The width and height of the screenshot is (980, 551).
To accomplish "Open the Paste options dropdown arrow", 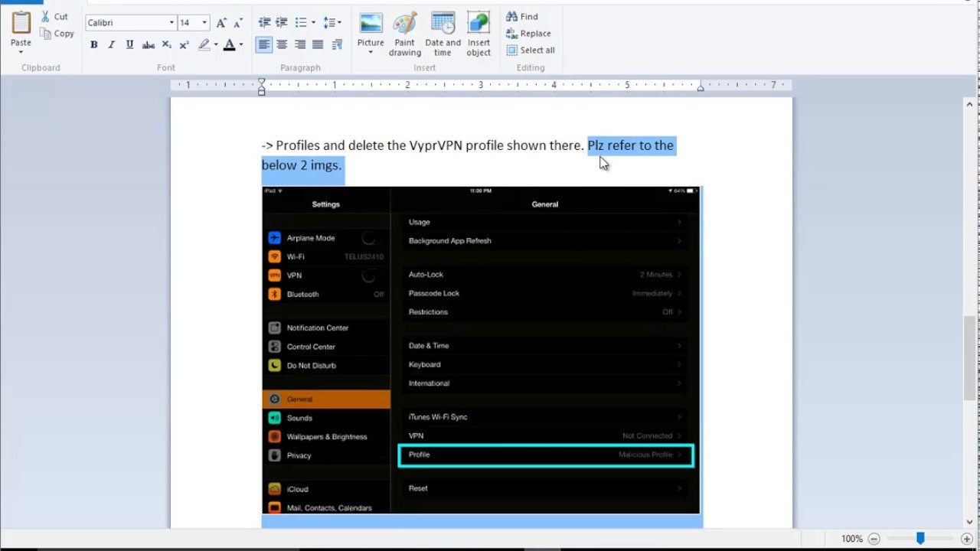I will click(21, 52).
